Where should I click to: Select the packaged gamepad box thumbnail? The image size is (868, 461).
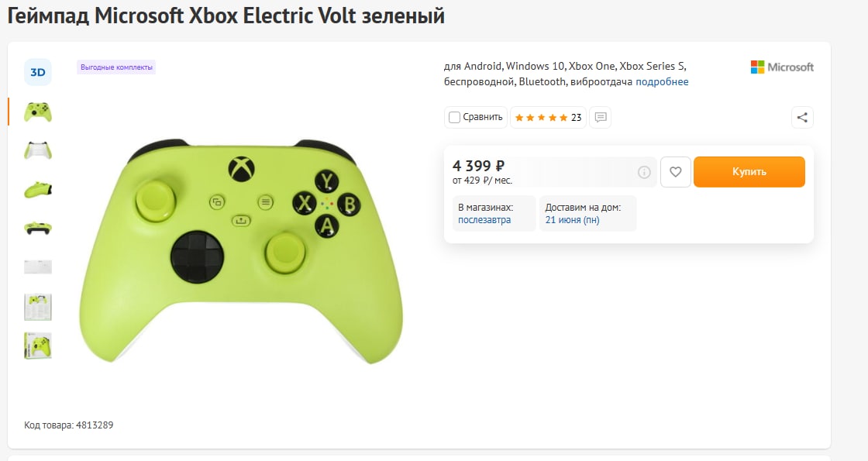coord(38,346)
